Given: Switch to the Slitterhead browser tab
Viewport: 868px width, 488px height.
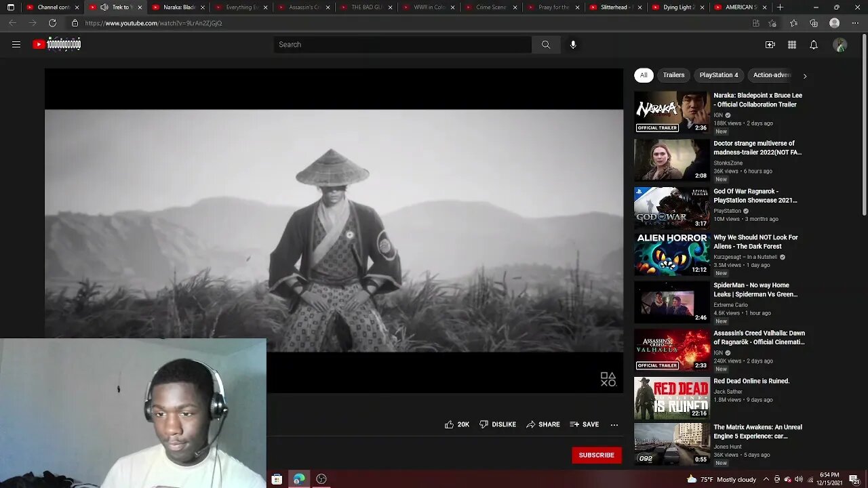Looking at the screenshot, I should pyautogui.click(x=616, y=7).
